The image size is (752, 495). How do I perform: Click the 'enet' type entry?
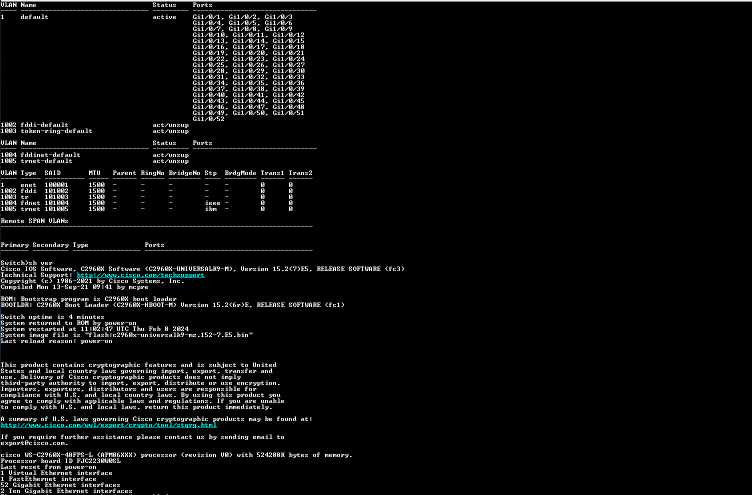tap(28, 185)
